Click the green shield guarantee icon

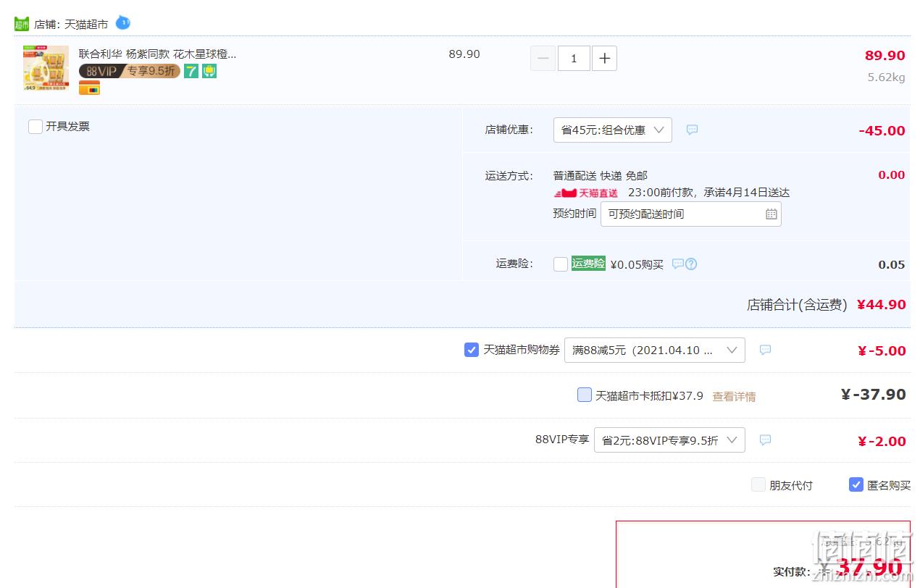209,71
